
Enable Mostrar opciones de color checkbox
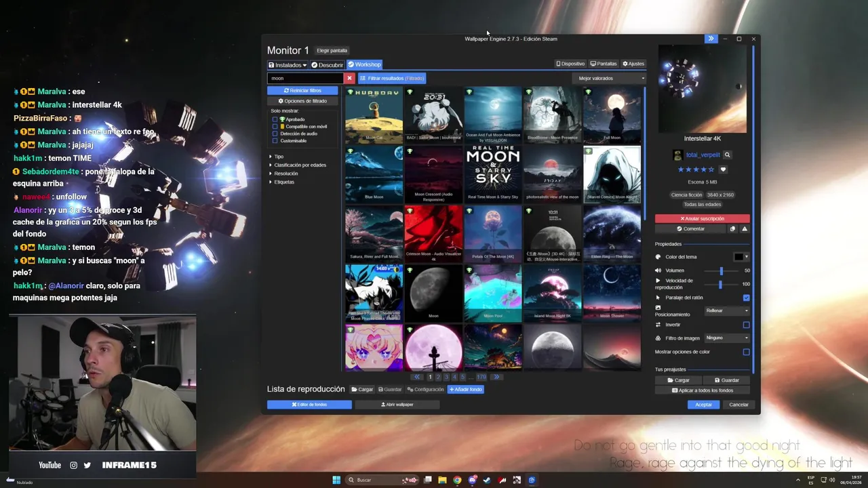click(x=746, y=352)
